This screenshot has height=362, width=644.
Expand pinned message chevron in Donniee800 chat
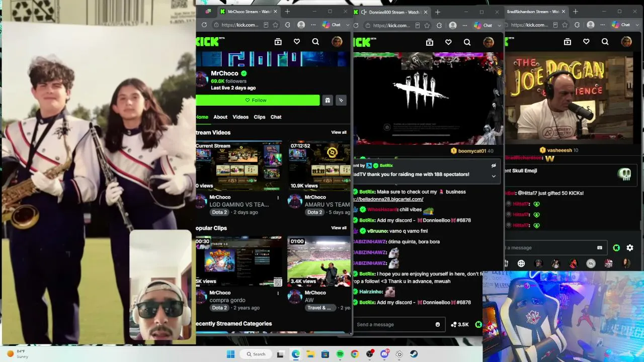click(494, 176)
